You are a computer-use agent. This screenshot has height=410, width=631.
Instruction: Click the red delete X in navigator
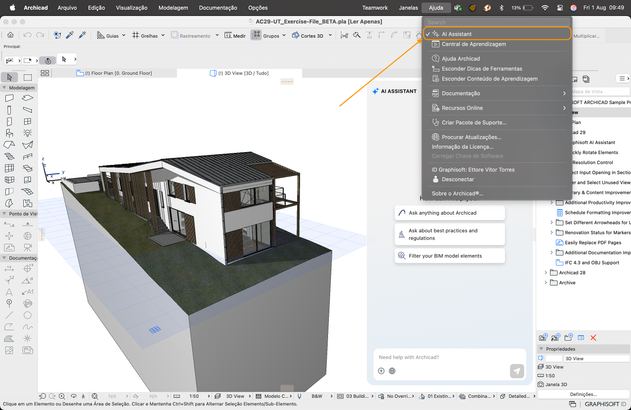point(594,339)
